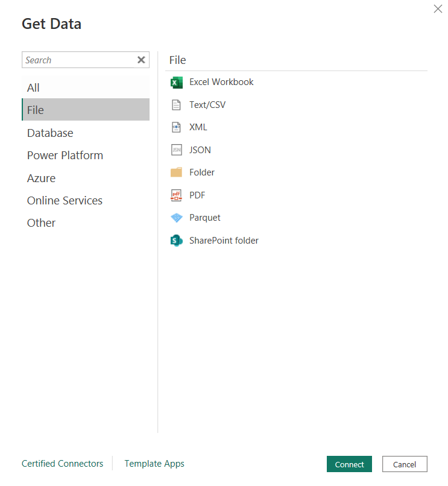The image size is (448, 486).
Task: Click the Excel Workbook icon
Action: click(176, 83)
